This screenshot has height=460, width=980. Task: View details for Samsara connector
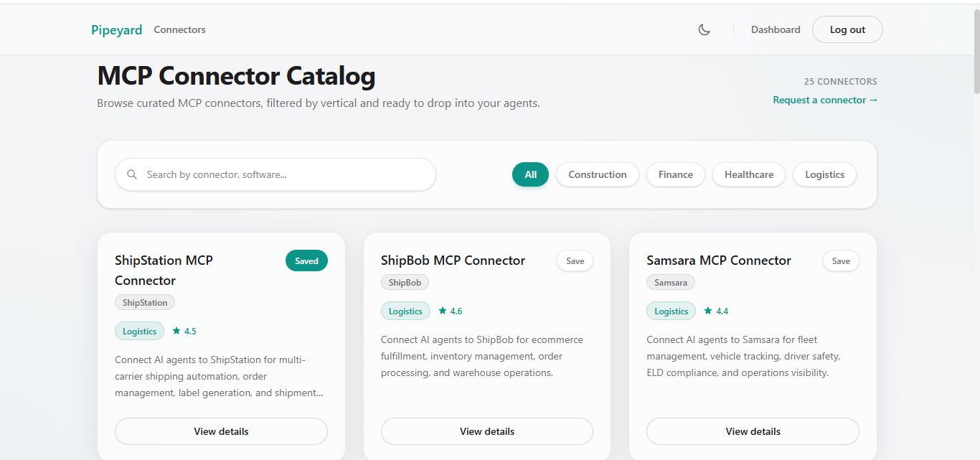click(x=753, y=431)
